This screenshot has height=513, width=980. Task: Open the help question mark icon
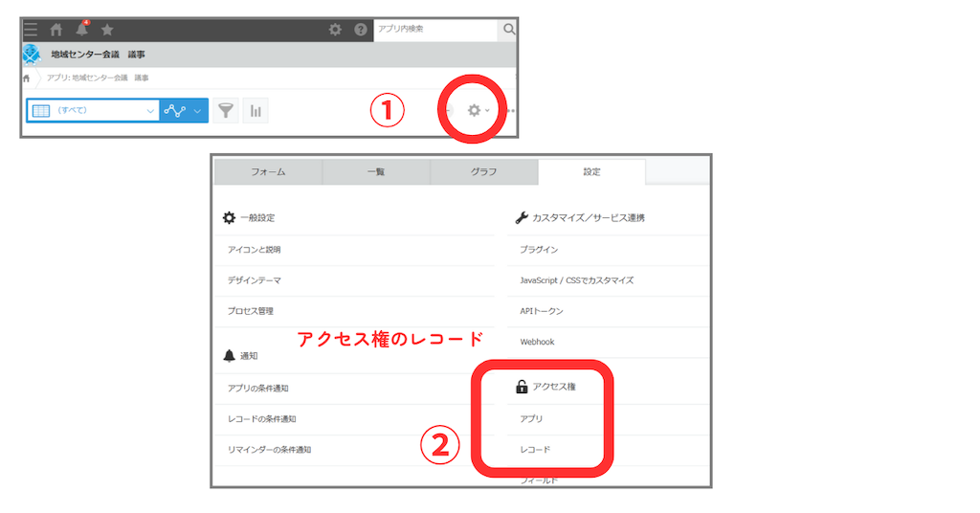tap(361, 30)
